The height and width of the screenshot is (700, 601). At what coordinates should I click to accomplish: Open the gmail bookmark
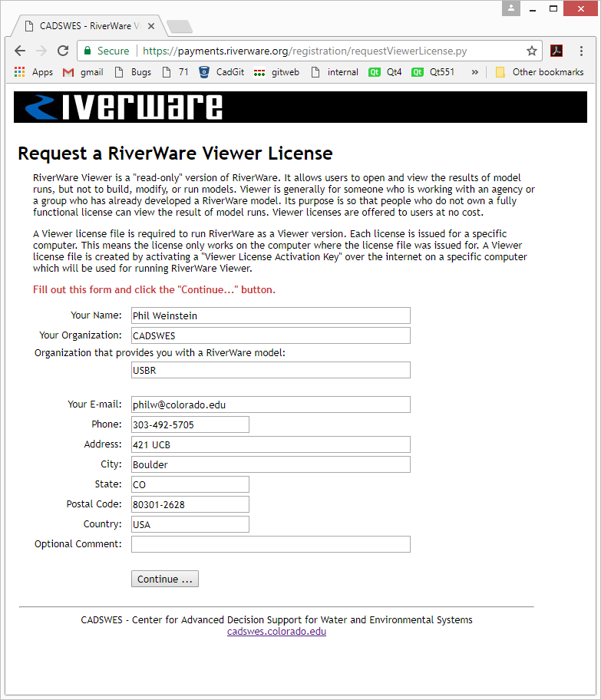(83, 72)
